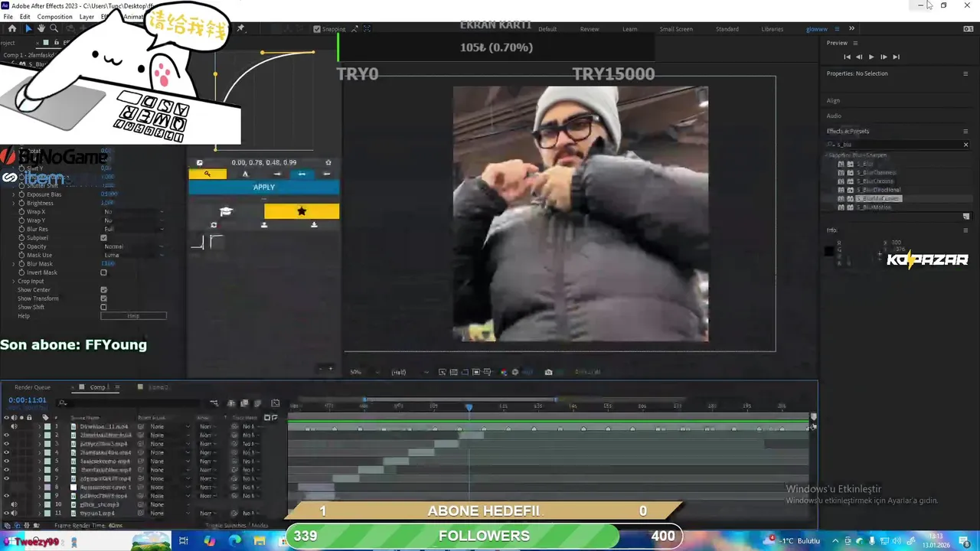Click the graduation cap icon in Flow
The height and width of the screenshot is (551, 980).
(226, 211)
